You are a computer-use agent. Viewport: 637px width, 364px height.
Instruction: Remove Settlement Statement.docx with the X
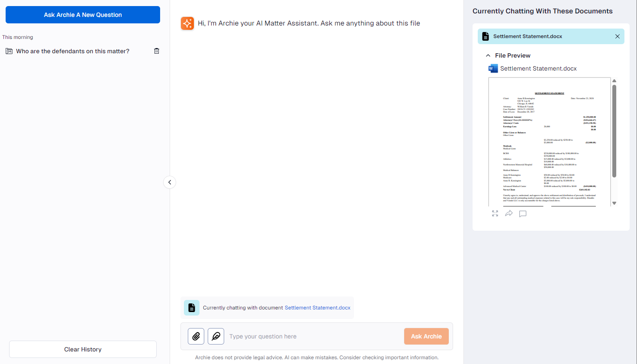pos(618,36)
